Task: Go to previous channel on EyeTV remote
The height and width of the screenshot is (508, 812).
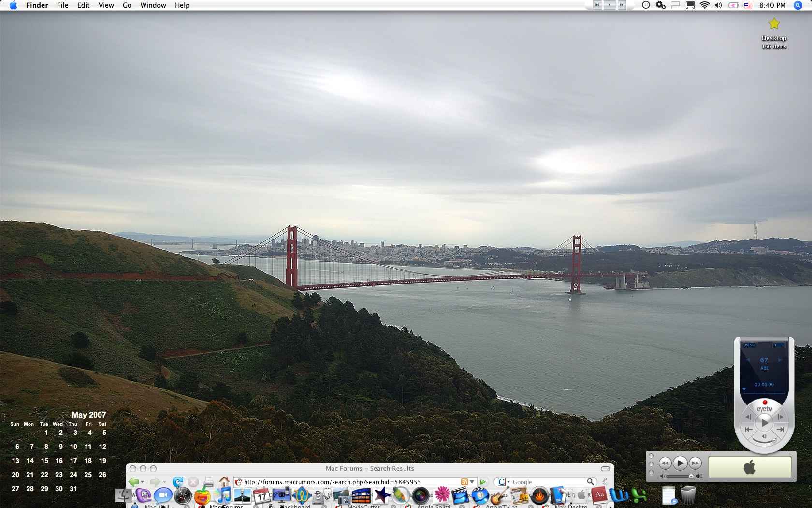Action: coord(749,360)
